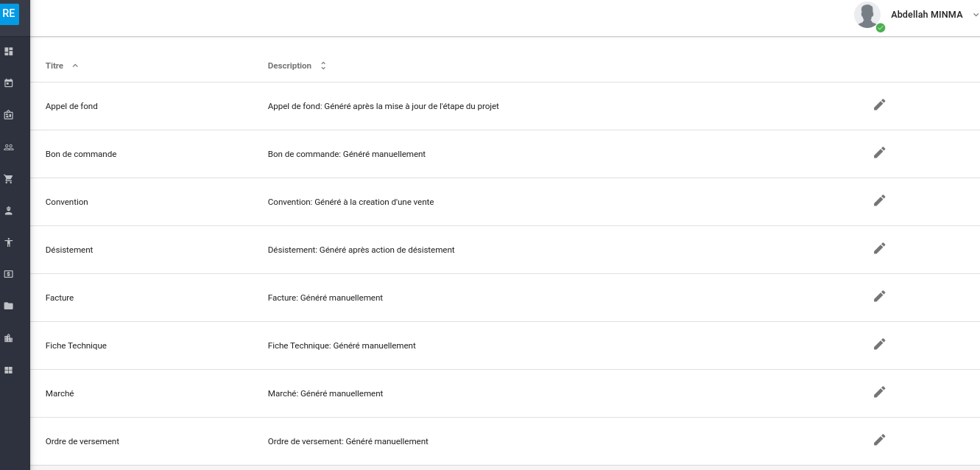Edit the Appel de fond template

[x=879, y=105]
